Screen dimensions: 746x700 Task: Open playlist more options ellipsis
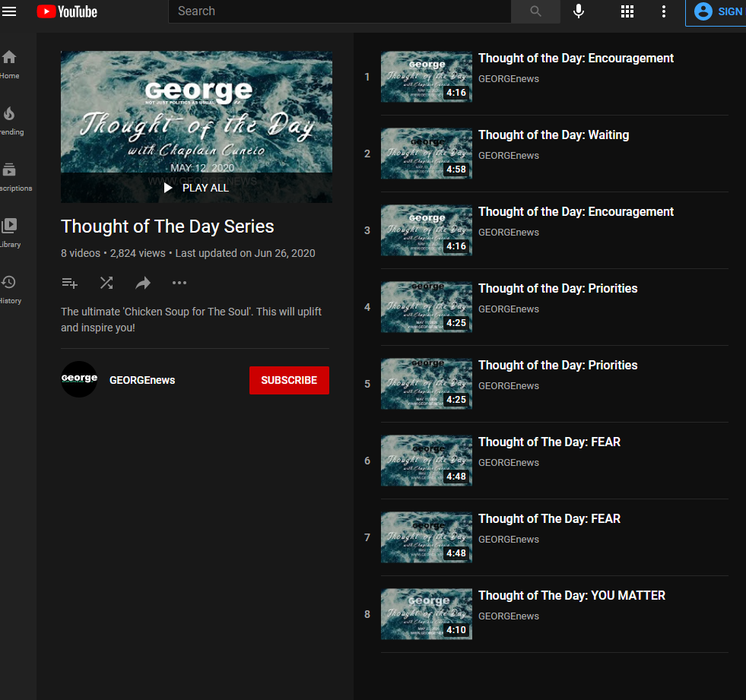[x=179, y=283]
